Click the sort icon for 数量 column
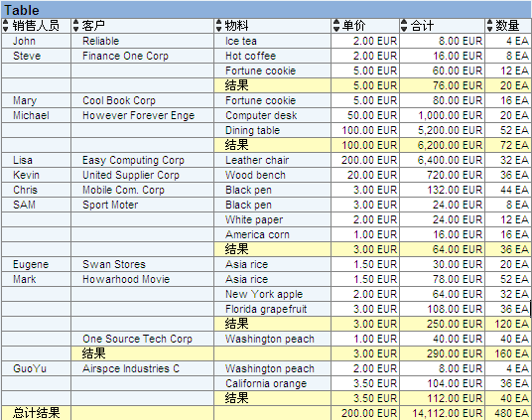The width and height of the screenshot is (532, 420). [x=489, y=26]
